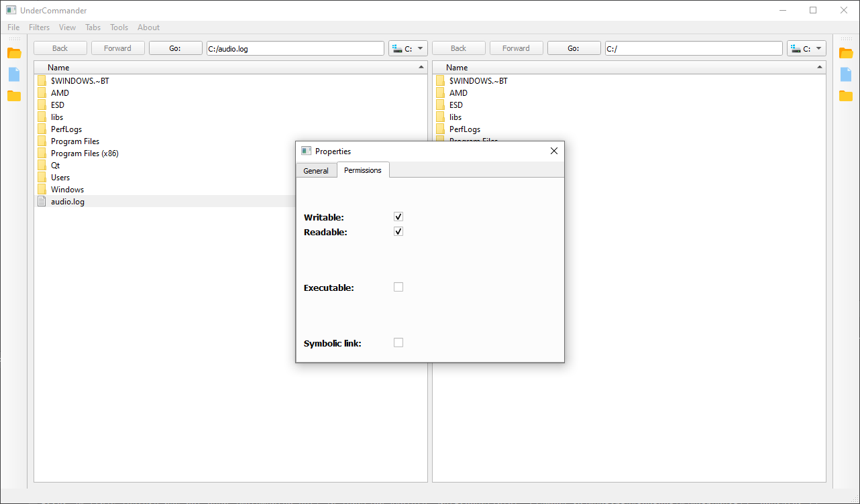This screenshot has width=860, height=504.
Task: Click the blue file icon in left sidebar
Action: click(14, 74)
